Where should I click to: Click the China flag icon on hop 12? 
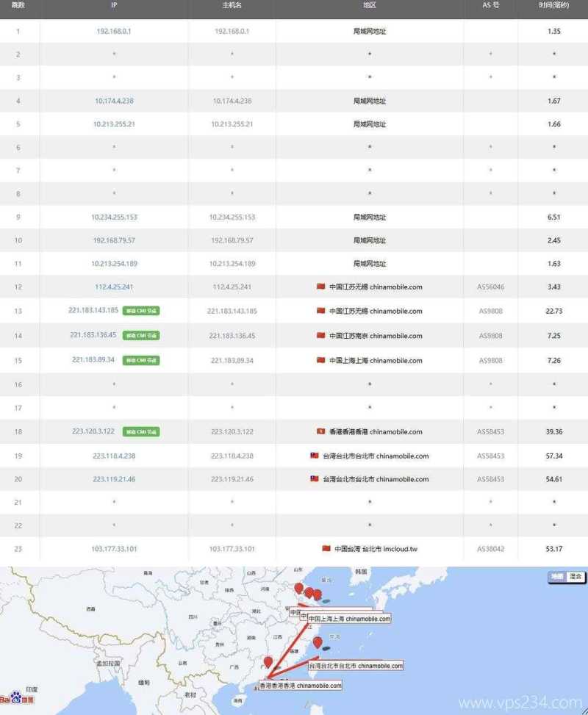coord(322,287)
